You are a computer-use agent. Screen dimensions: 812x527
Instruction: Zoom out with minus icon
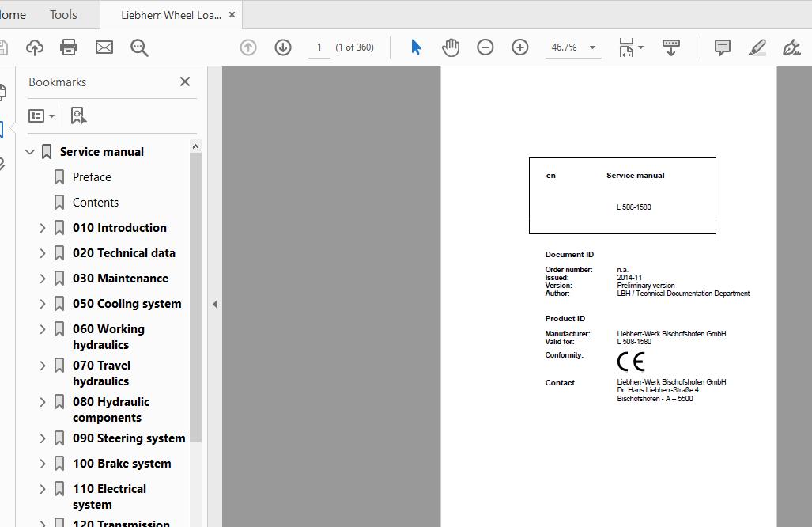tap(485, 47)
